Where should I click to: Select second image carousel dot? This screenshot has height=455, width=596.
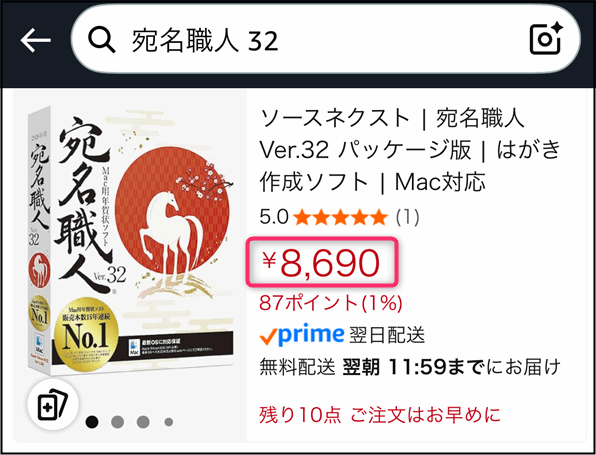[x=117, y=422]
